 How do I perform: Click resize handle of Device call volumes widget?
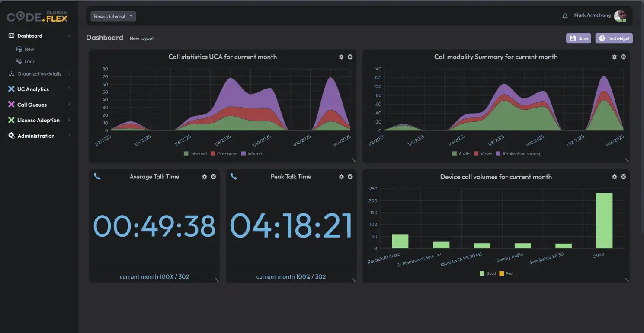(x=627, y=280)
